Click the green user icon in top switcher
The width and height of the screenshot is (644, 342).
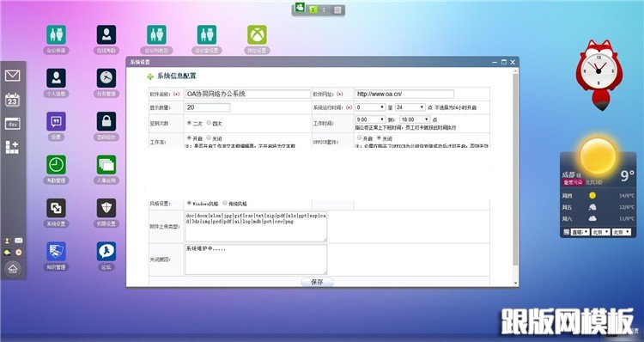coord(301,8)
